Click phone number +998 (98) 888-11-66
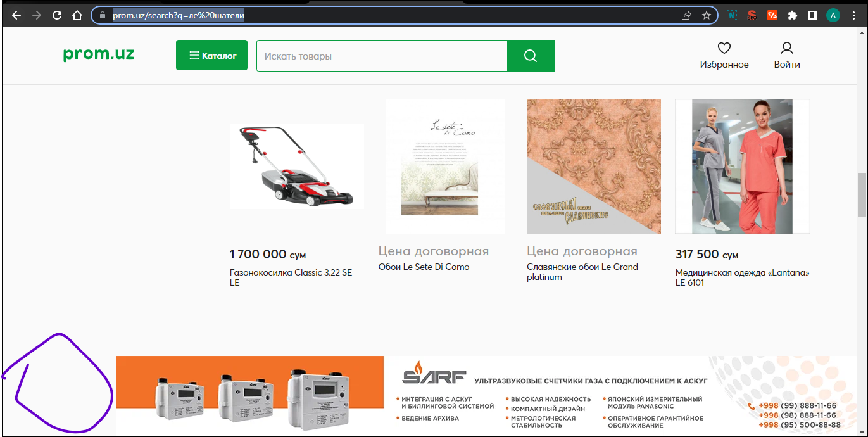The image size is (868, 437). click(797, 415)
